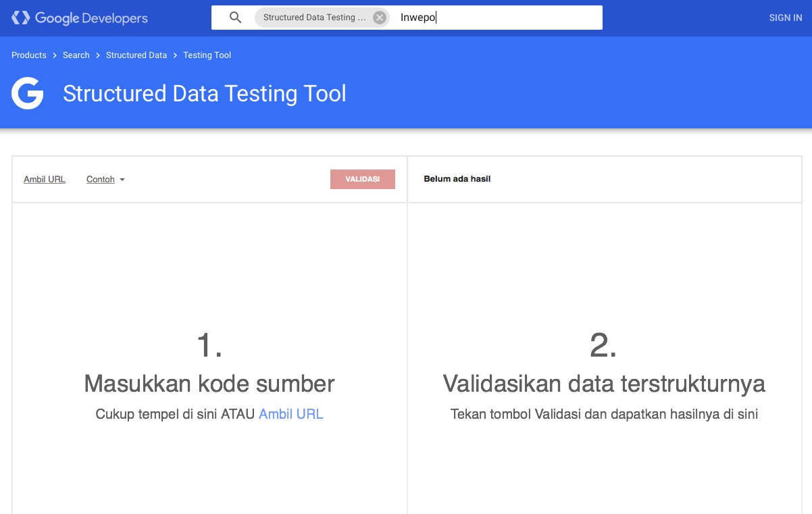Click blue Ambil URL link in instructions

tap(290, 414)
